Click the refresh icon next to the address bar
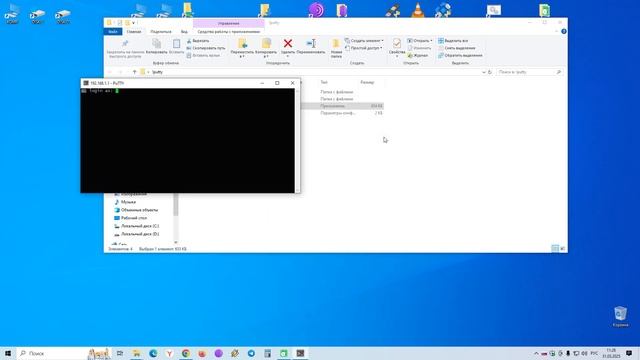 pos(490,72)
